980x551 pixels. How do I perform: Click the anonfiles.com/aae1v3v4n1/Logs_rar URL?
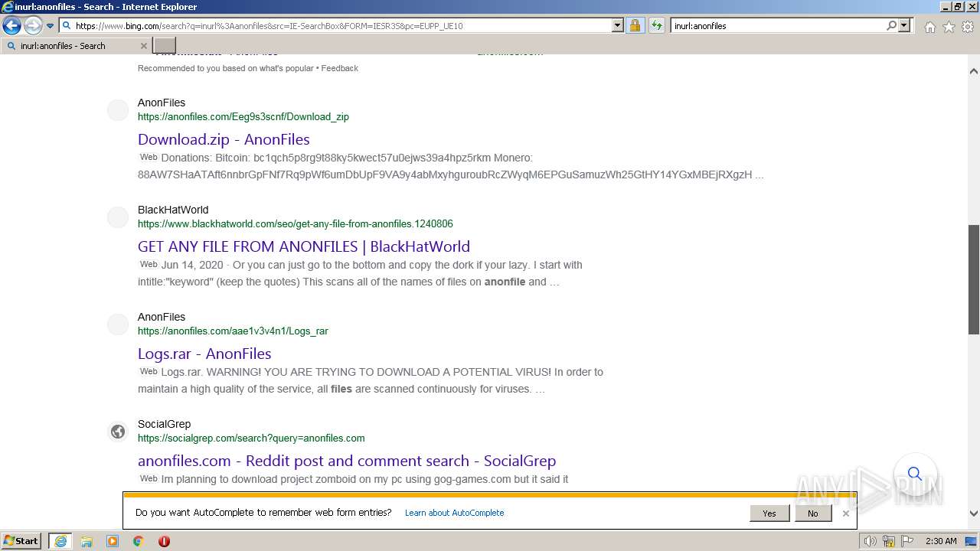[x=233, y=331]
